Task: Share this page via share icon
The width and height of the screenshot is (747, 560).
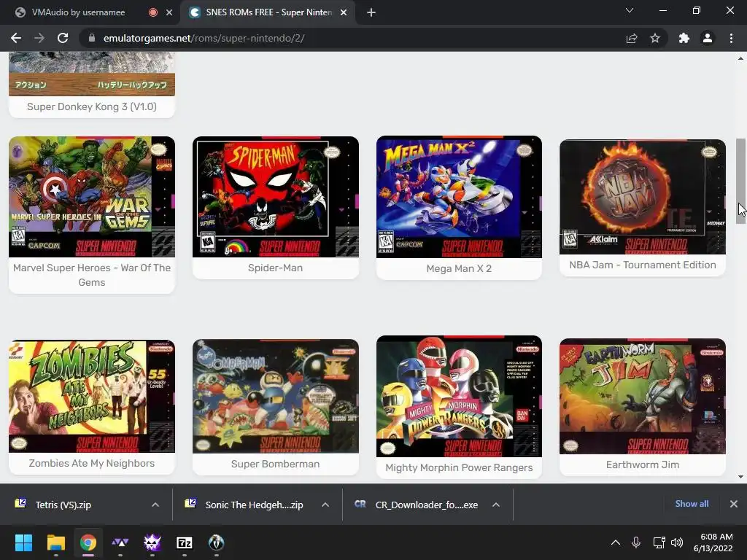Action: pyautogui.click(x=632, y=38)
